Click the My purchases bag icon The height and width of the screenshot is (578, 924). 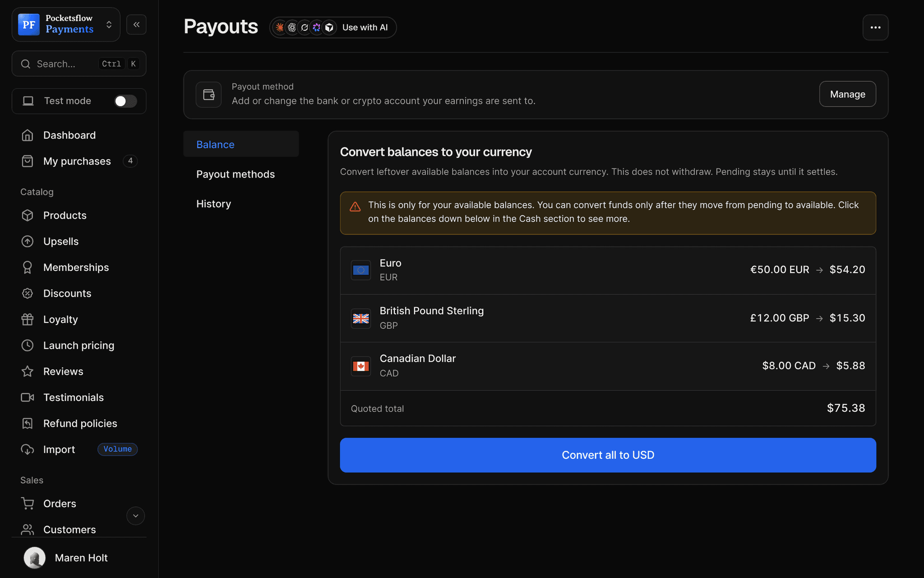[28, 161]
